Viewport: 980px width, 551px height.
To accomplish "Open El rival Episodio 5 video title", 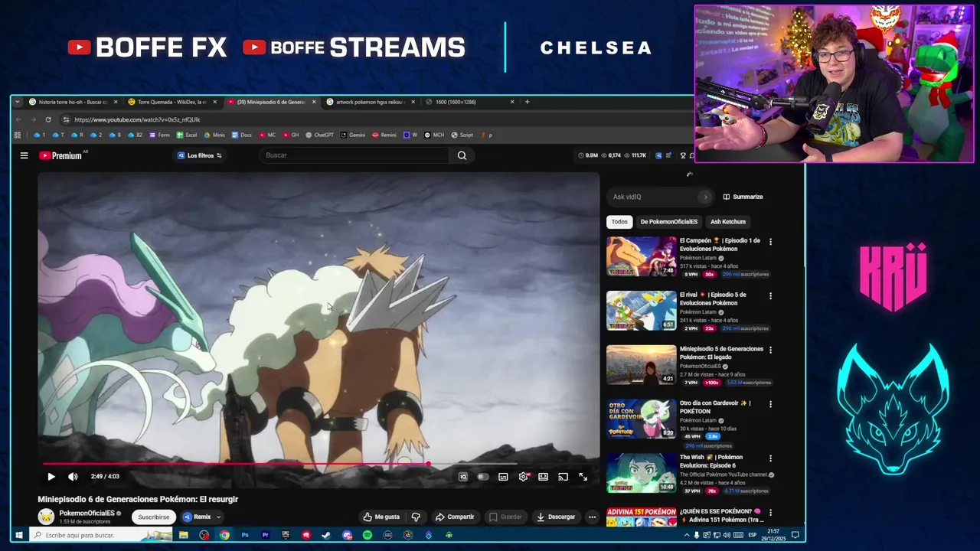I will (x=713, y=298).
